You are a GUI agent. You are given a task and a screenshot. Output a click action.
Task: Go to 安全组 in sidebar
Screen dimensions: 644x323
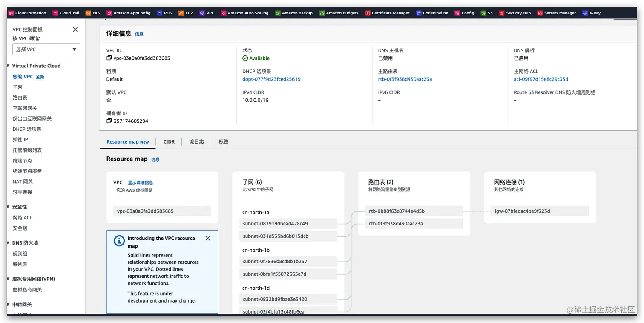pyautogui.click(x=20, y=228)
